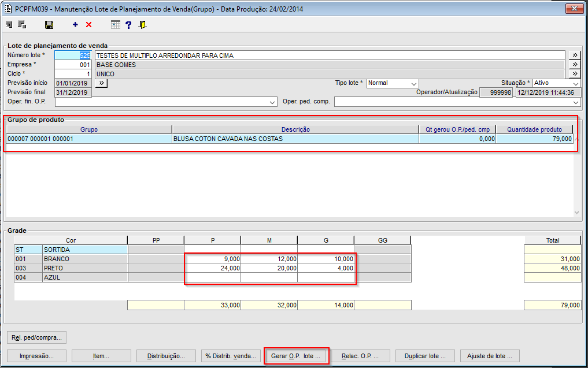
Task: Click the Empresa field containing 001
Action: point(73,65)
